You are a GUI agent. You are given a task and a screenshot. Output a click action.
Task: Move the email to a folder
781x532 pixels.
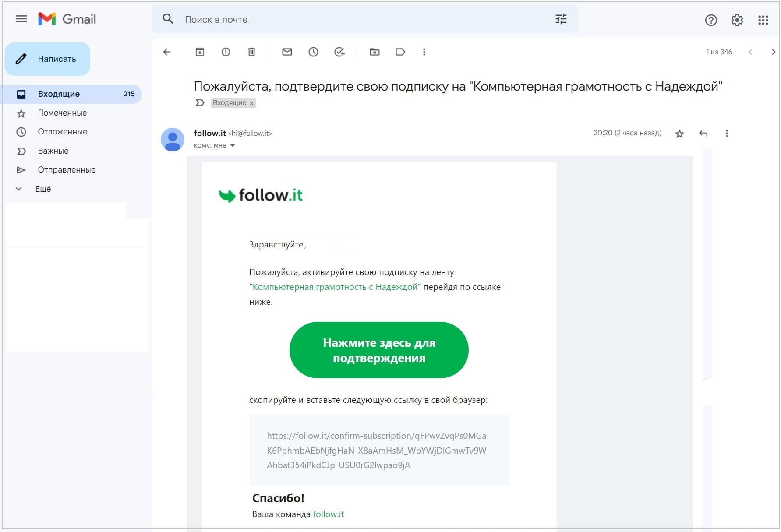tap(375, 52)
